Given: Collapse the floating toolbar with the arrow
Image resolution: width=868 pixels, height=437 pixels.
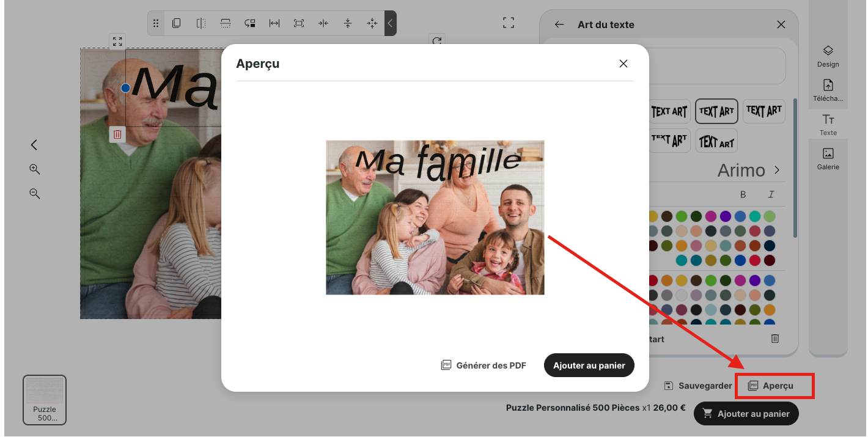Looking at the screenshot, I should 390,23.
